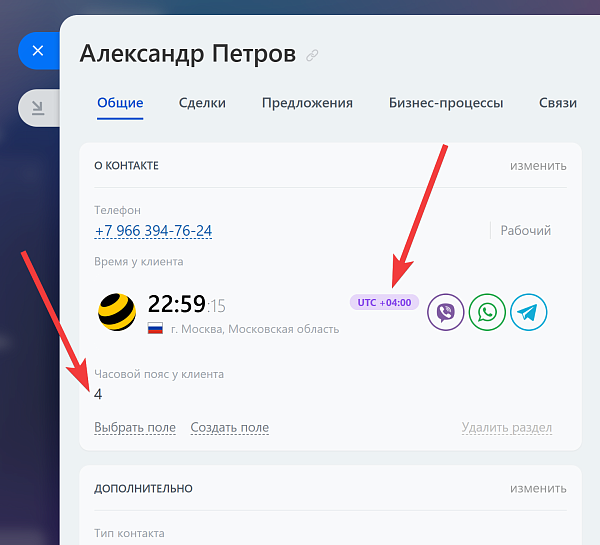Click the Russian flag icon

155,328
